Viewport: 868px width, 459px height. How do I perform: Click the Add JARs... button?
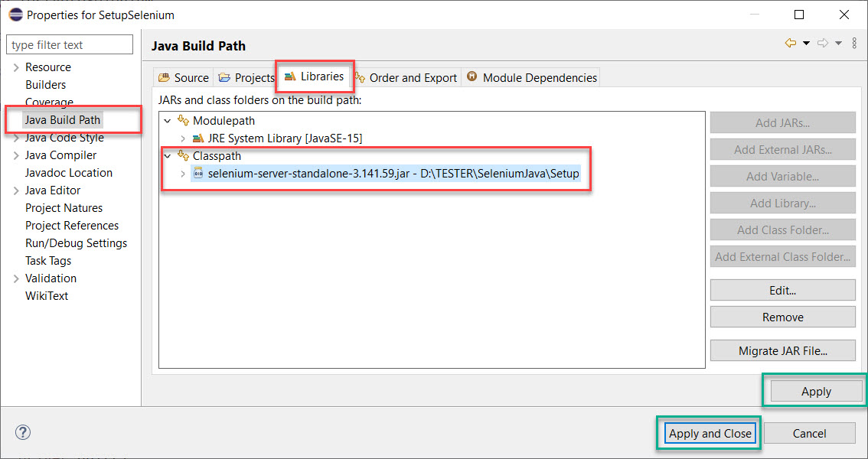pos(783,122)
